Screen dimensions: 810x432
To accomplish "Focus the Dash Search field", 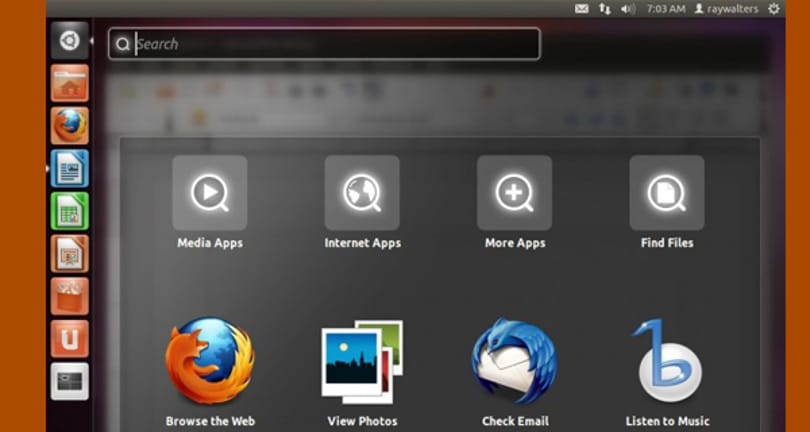I will click(x=324, y=44).
